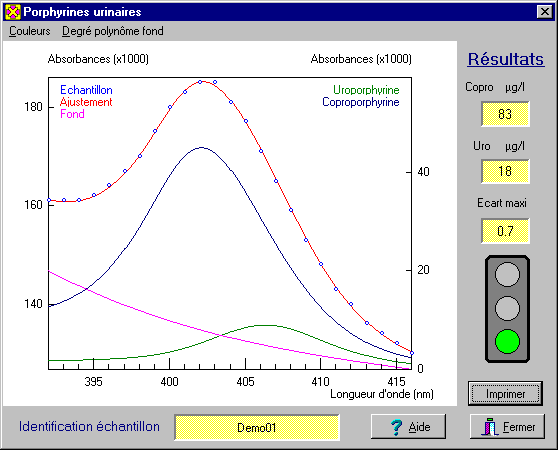Open the Couleurs menu
Screen dimensions: 558x450
point(30,31)
